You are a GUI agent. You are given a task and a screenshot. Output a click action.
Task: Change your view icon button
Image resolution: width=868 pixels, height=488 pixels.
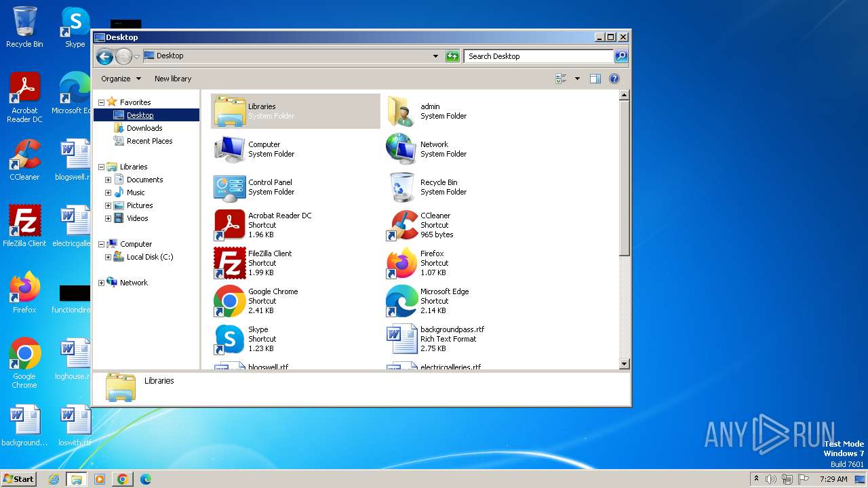[x=561, y=79]
